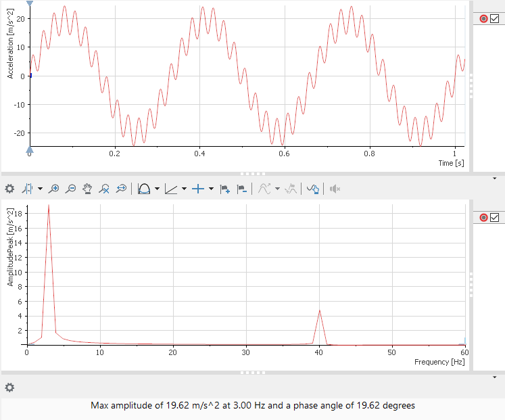Open the gear icon above the message bar

(9, 388)
